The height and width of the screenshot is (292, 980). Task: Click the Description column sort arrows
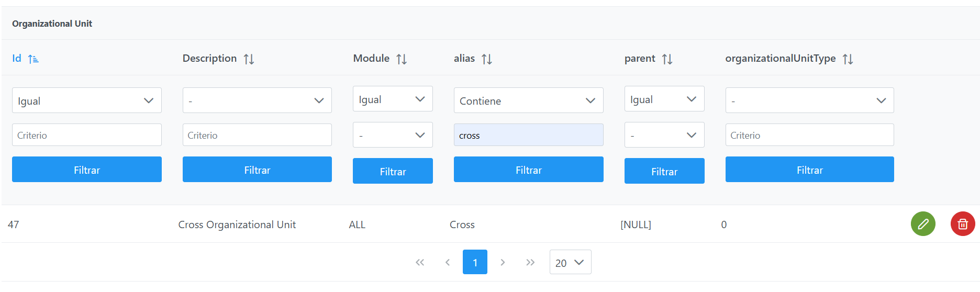tap(249, 59)
